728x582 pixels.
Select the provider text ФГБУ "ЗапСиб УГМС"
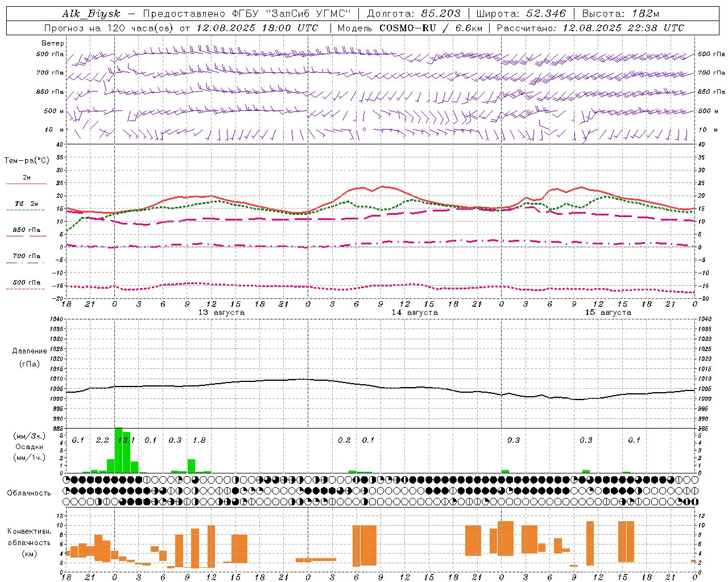(292, 14)
